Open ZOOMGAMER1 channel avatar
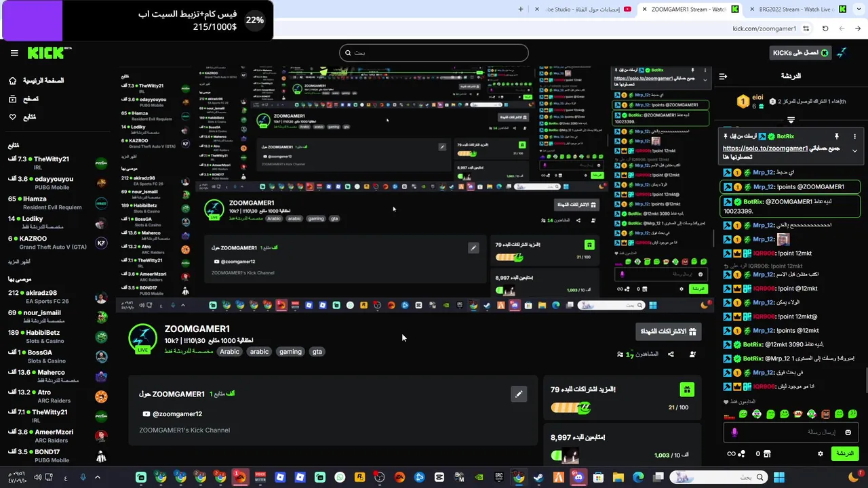The image size is (868, 488). (142, 339)
